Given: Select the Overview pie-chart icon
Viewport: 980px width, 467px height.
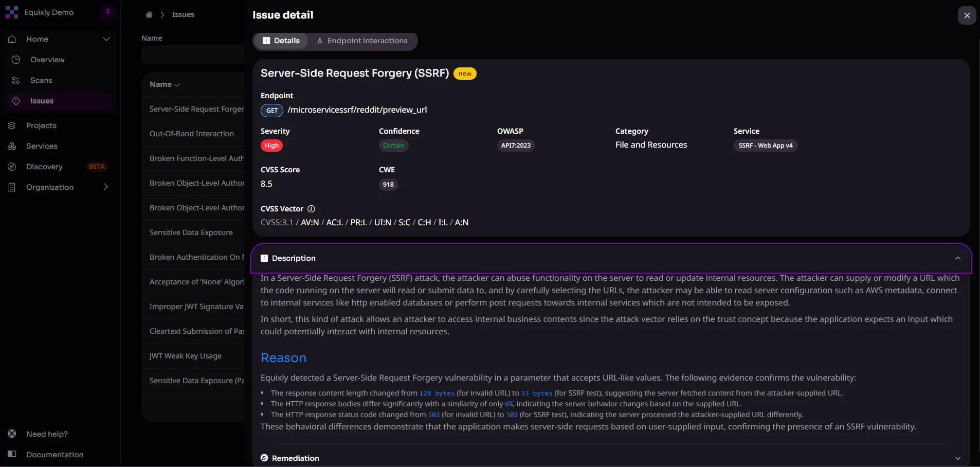Looking at the screenshot, I should tap(16, 60).
